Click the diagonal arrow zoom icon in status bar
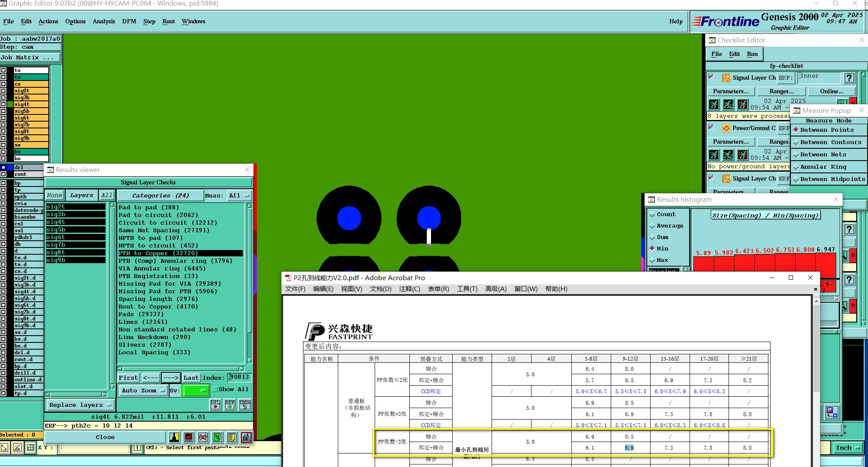The image size is (868, 467). tap(4, 447)
